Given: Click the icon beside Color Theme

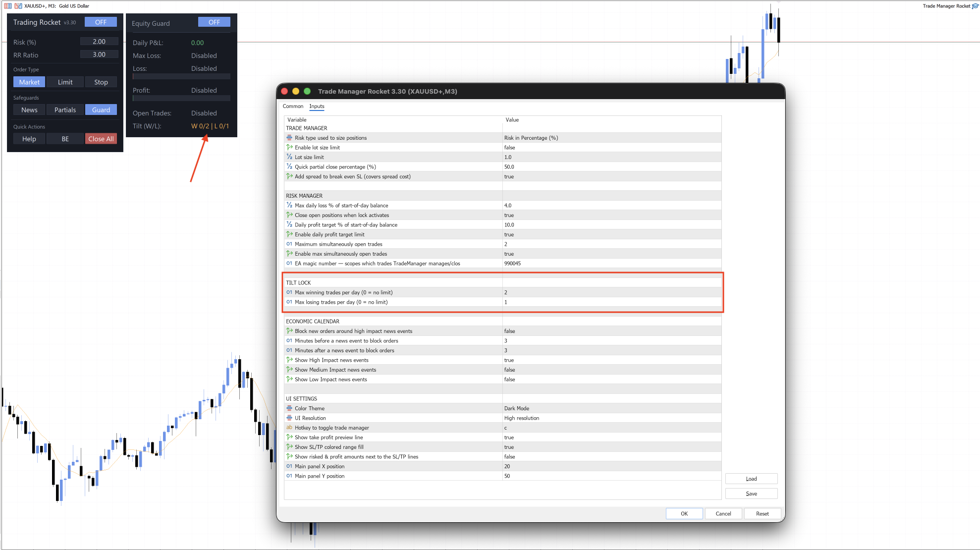Looking at the screenshot, I should click(x=289, y=408).
